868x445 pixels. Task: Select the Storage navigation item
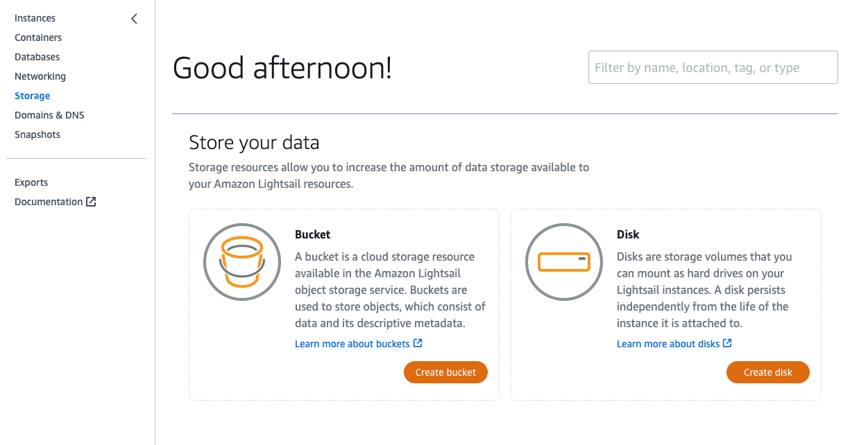[32, 96]
